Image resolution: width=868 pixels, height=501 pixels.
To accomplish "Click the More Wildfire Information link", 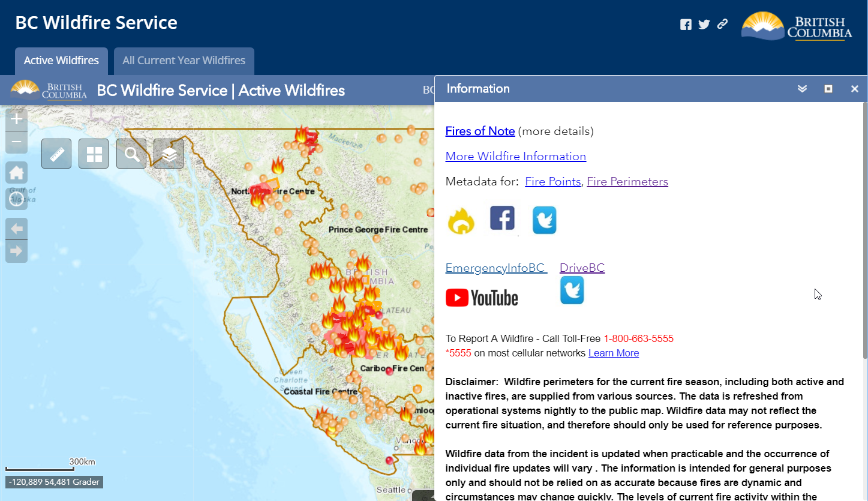I will (515, 156).
